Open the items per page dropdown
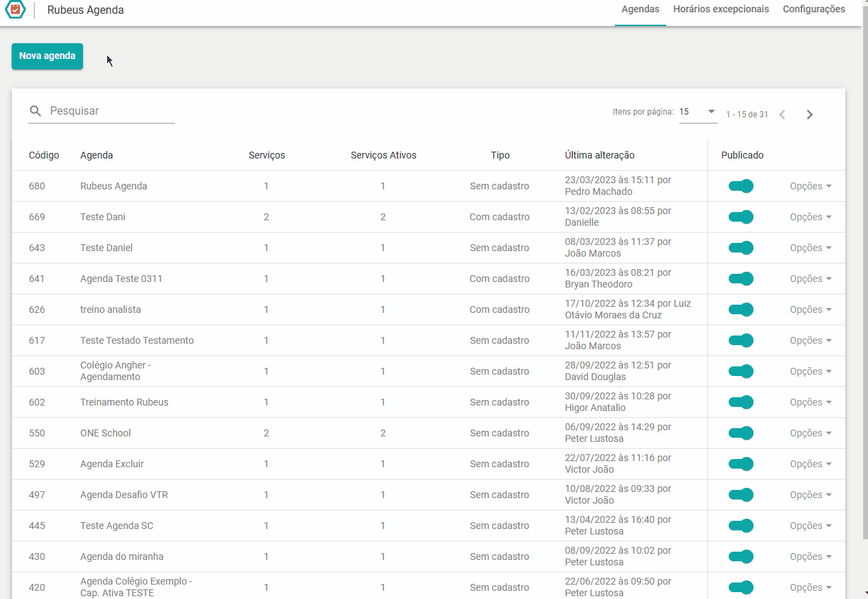Screen dimensions: 868x599 click(698, 112)
